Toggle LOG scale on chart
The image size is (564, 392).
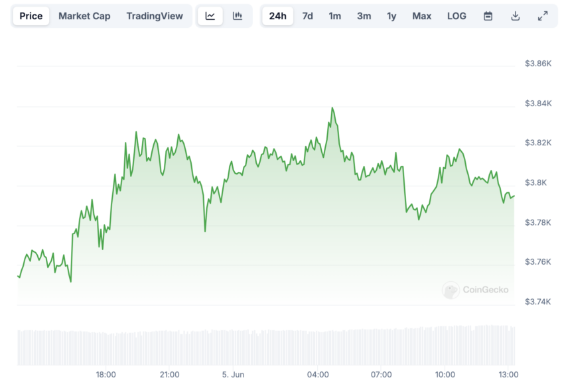(457, 16)
